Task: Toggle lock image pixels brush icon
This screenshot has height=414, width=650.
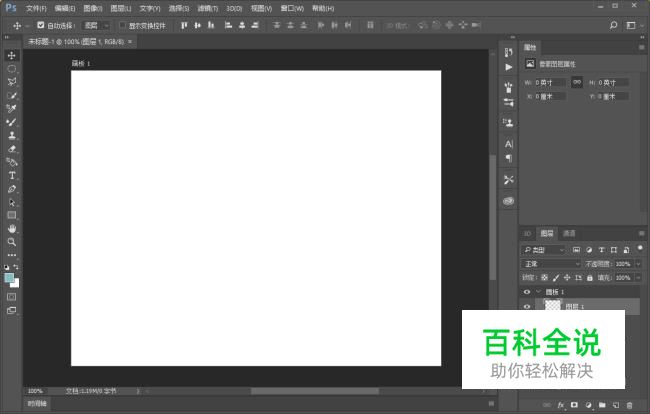Action: pos(556,278)
